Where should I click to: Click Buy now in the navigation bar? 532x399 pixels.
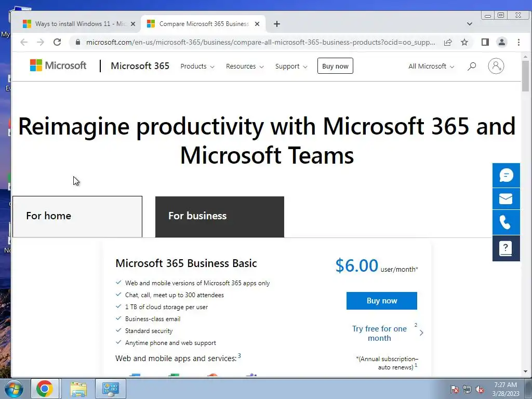335,66
